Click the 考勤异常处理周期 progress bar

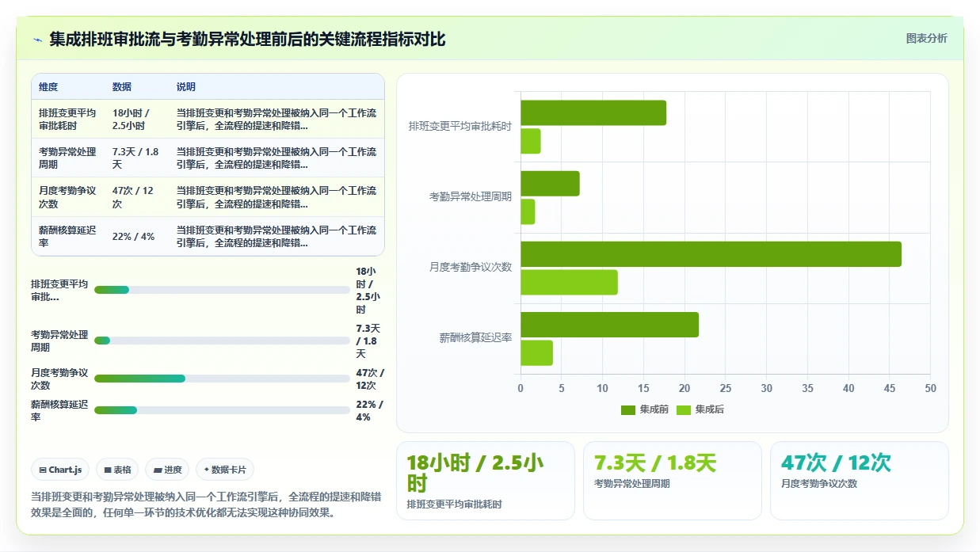pyautogui.click(x=222, y=341)
